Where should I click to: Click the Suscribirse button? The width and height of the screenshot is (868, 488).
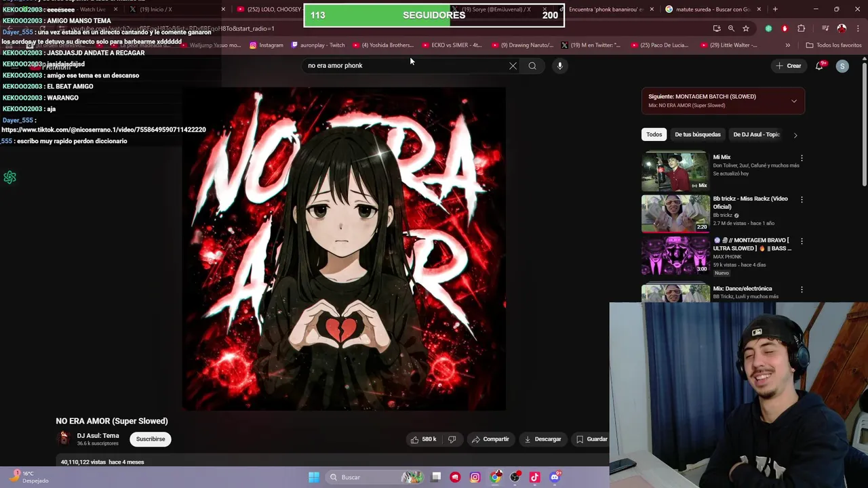pos(151,439)
